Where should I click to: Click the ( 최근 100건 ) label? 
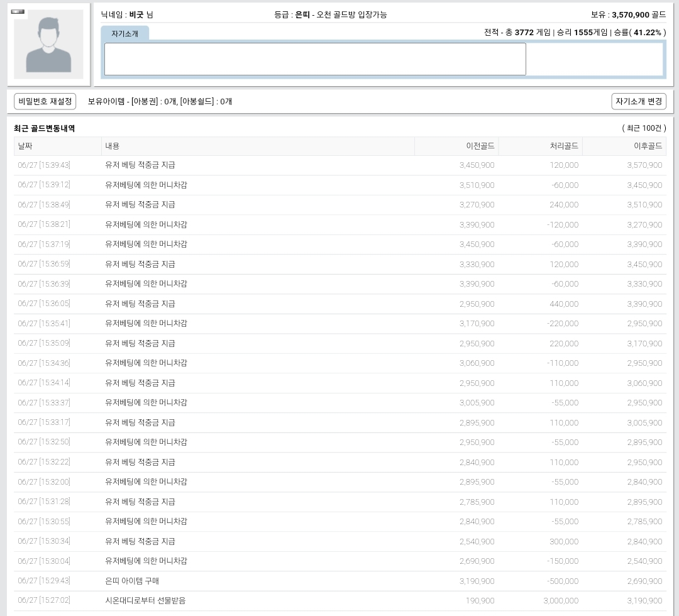tap(644, 128)
